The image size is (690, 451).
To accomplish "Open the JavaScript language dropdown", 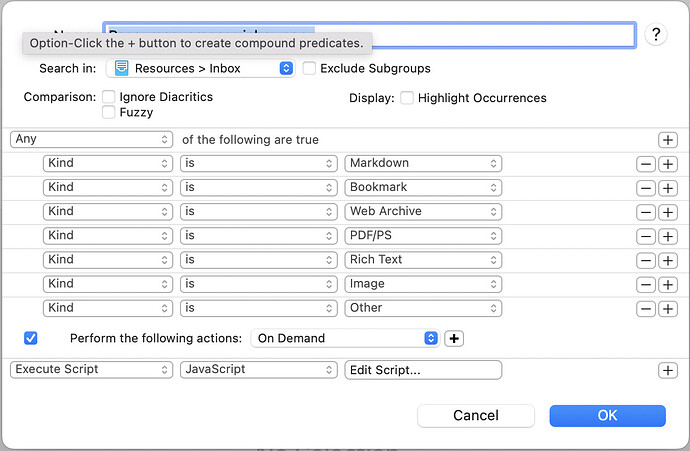I will click(x=259, y=370).
